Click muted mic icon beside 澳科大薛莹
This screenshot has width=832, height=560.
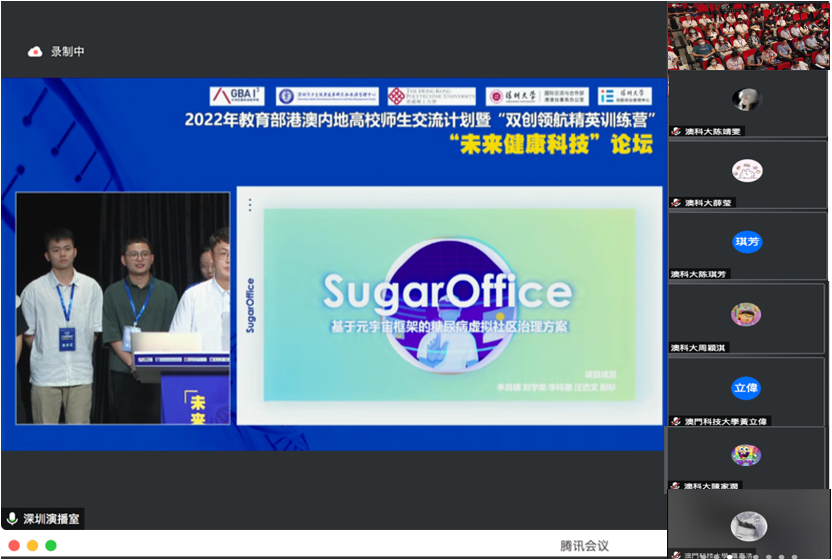pos(676,203)
